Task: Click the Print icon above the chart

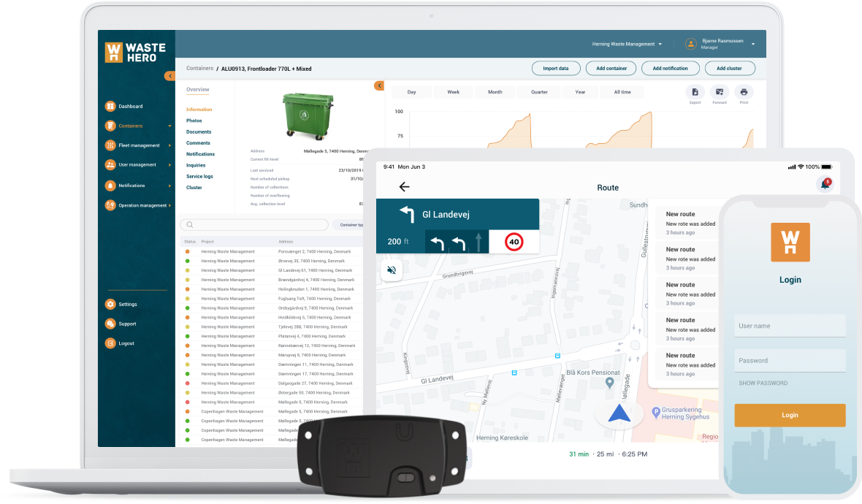Action: (744, 93)
